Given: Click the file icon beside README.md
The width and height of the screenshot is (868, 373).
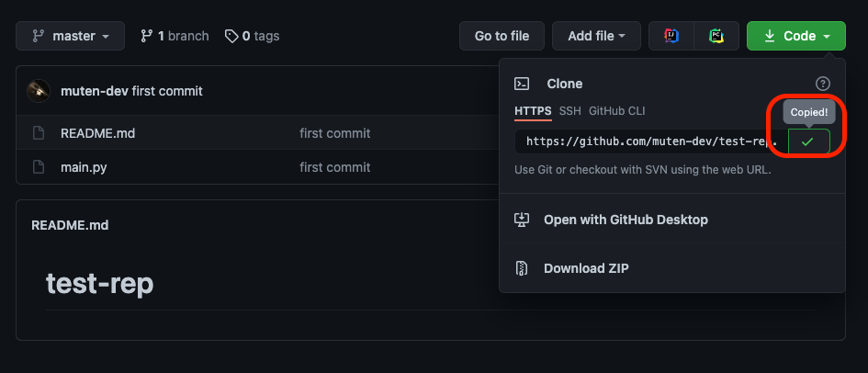Looking at the screenshot, I should [x=39, y=133].
